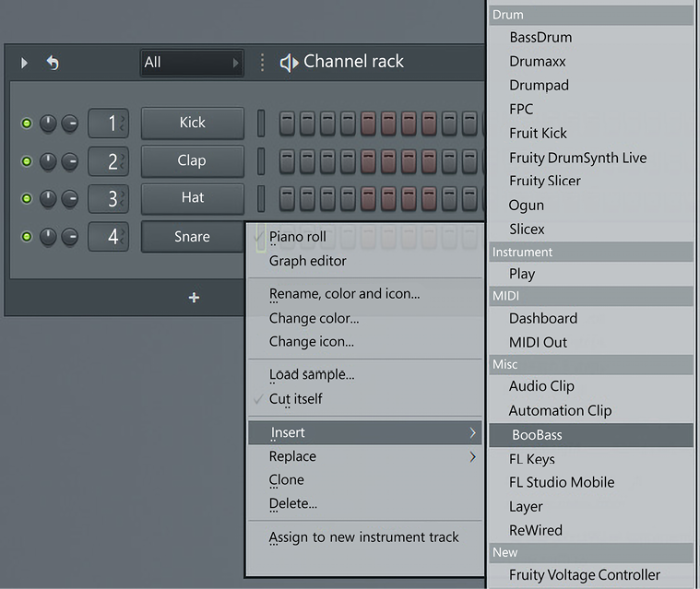Expand the Replace submenu
700x589 pixels.
(365, 456)
